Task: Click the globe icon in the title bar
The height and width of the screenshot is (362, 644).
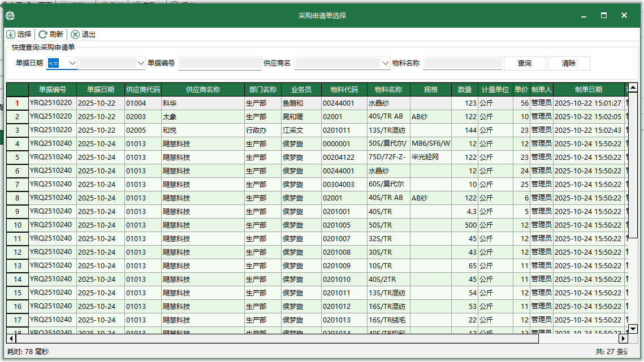Action: coord(10,16)
